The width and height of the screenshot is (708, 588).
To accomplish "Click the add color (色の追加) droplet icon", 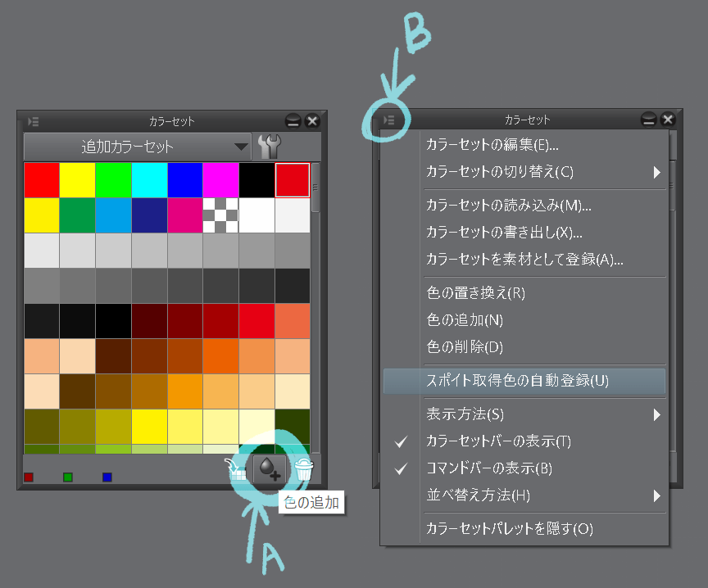I will point(269,469).
